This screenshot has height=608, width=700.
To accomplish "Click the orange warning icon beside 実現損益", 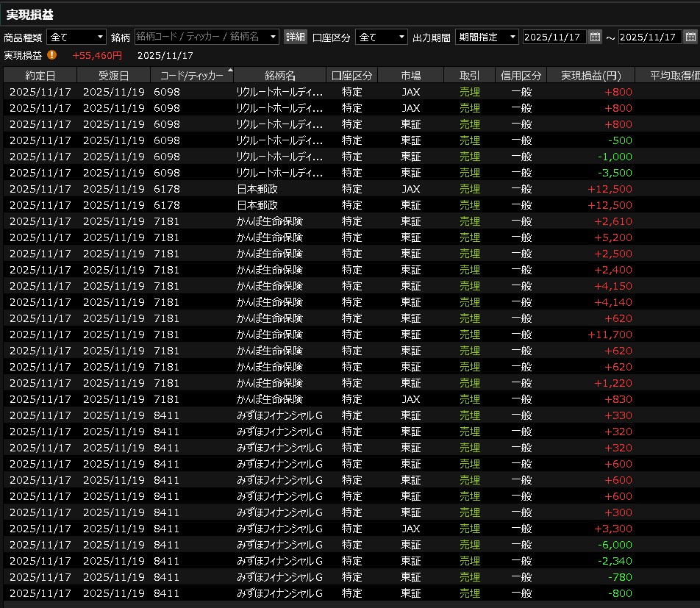I will pos(51,54).
